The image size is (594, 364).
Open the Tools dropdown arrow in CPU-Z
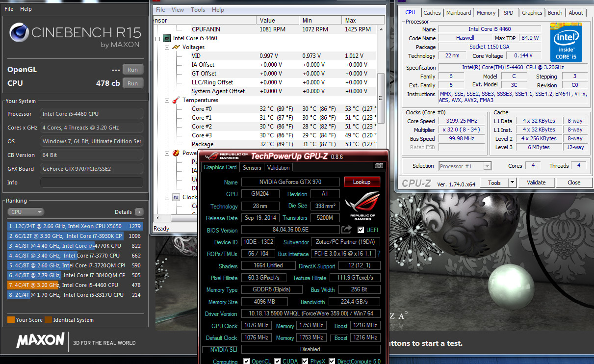click(512, 182)
